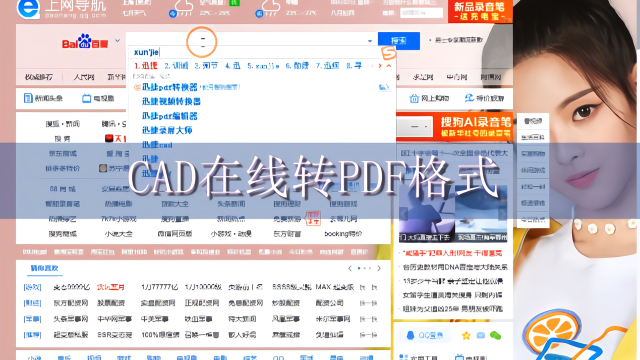
Task: Open the 京东商城 link
Action: coord(62,153)
